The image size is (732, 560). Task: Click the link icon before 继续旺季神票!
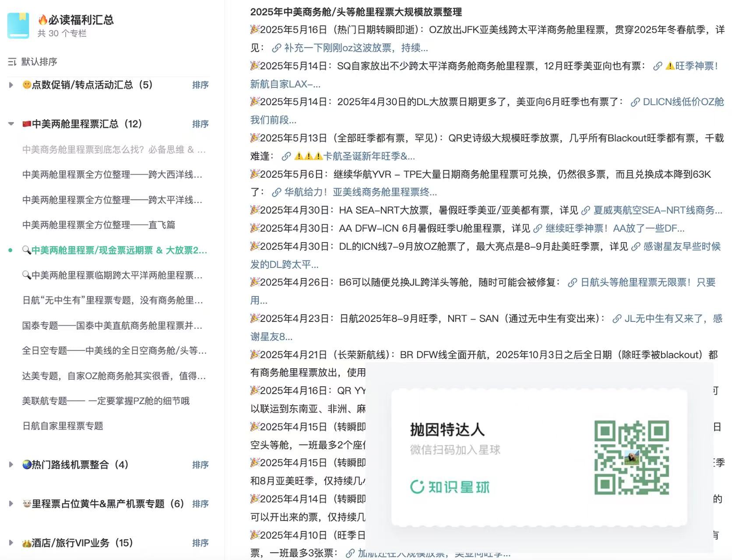538,229
